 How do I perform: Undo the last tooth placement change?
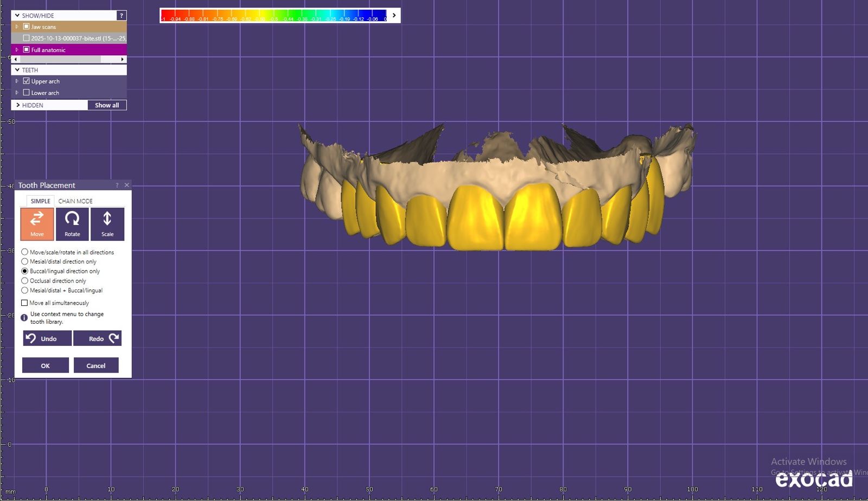tap(47, 338)
